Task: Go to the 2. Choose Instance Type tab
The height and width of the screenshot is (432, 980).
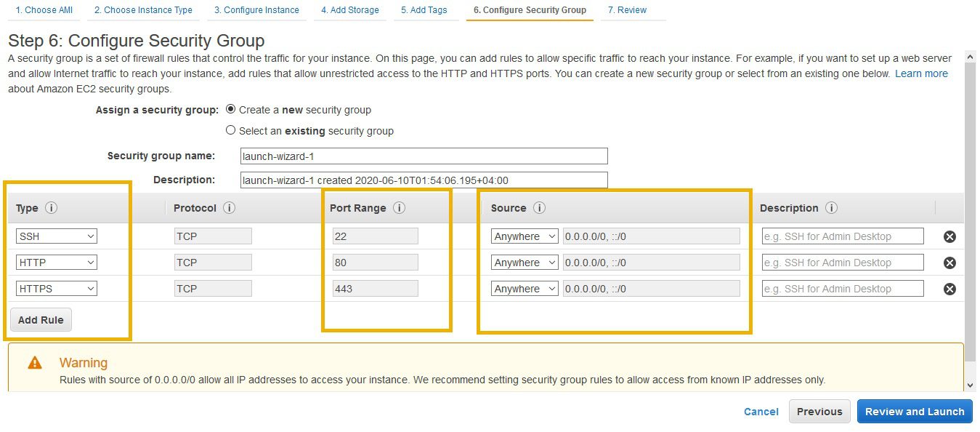Action: pos(143,10)
